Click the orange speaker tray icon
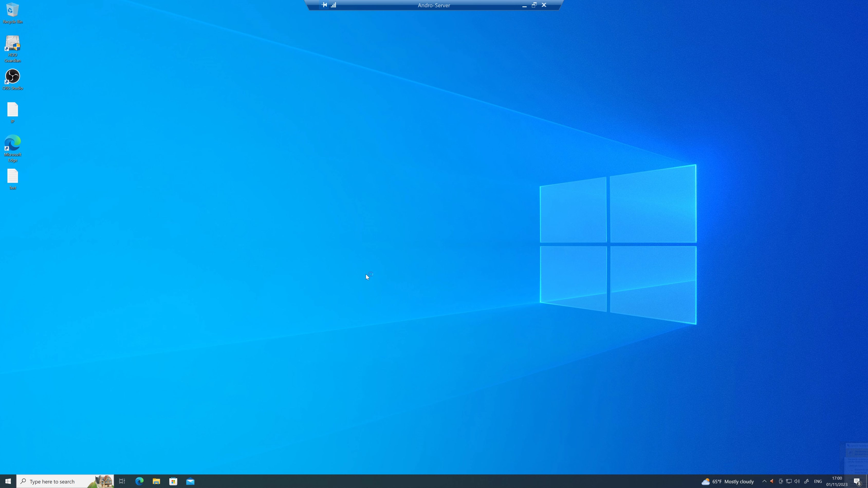Screen dimensions: 868x488 [772, 481]
